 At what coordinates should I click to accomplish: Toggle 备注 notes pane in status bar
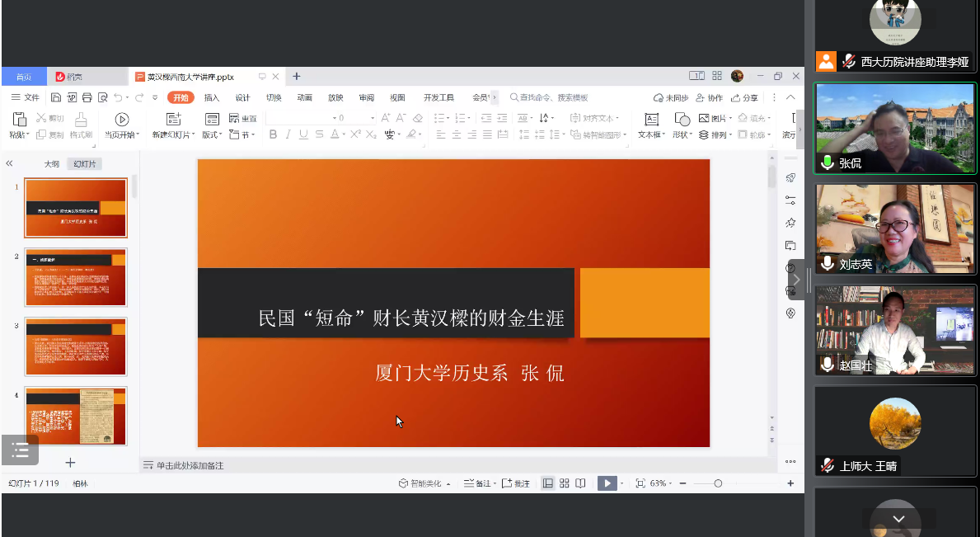pos(477,483)
